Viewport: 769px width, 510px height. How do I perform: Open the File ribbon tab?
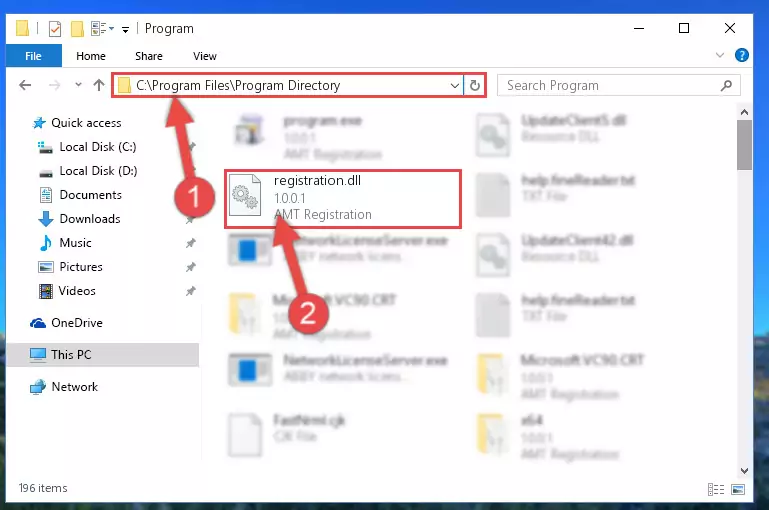(x=33, y=56)
